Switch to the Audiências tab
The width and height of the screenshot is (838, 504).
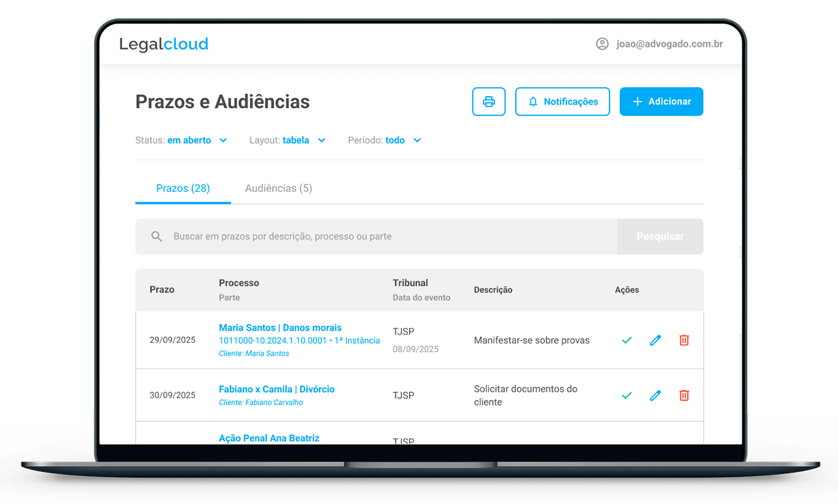click(278, 188)
